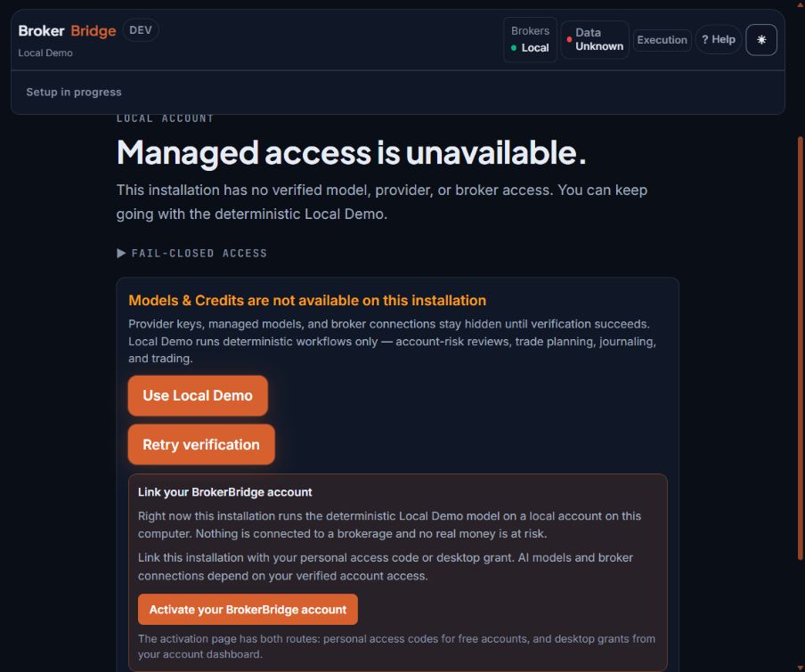Open the Help button
805x672 pixels.
point(719,39)
